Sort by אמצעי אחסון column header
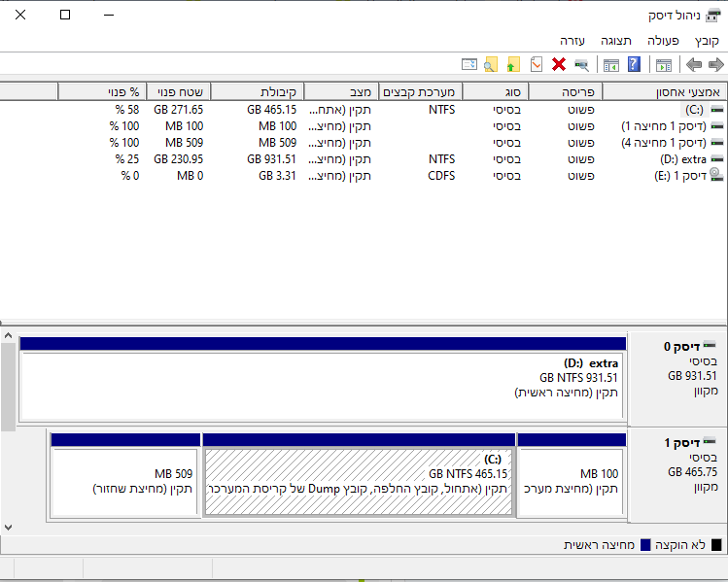Viewport: 728px width, 582px height. (665, 92)
